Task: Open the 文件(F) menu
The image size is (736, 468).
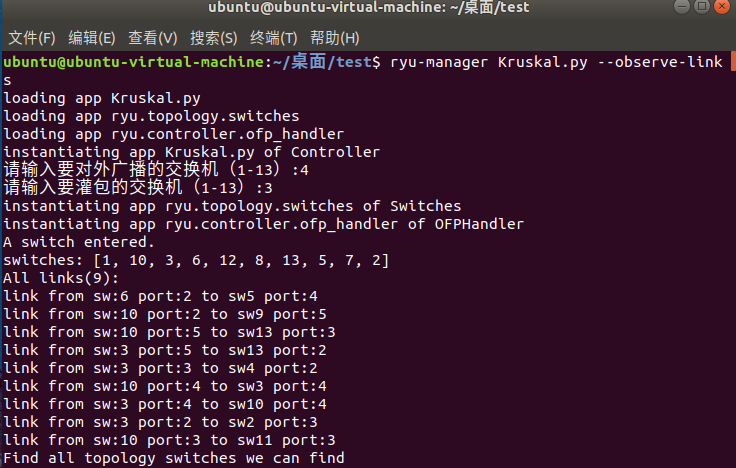Action: point(32,39)
